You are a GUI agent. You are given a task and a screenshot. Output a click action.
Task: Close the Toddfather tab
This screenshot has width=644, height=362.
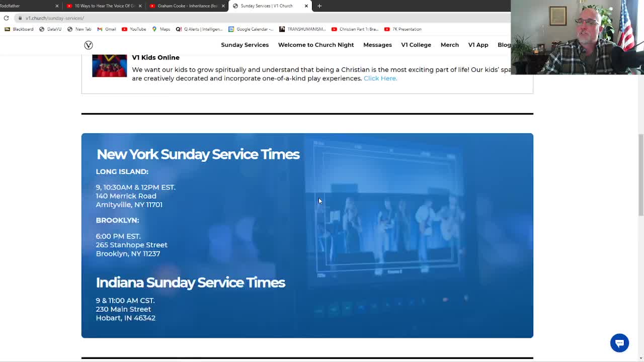point(57,6)
